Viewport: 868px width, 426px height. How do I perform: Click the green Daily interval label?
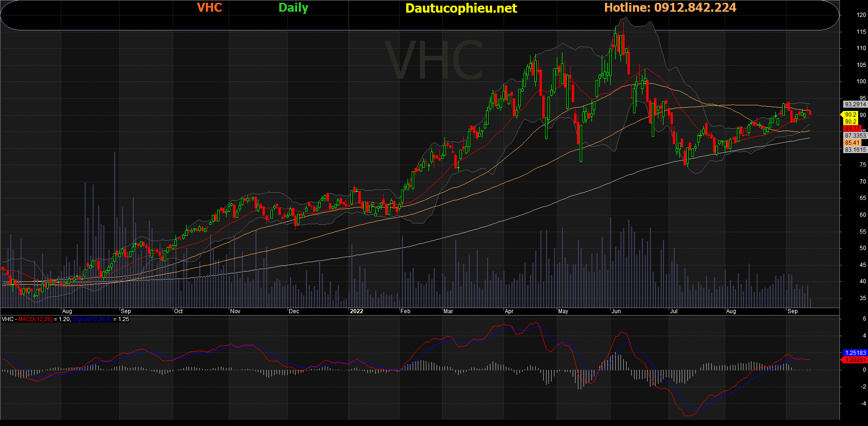[293, 8]
